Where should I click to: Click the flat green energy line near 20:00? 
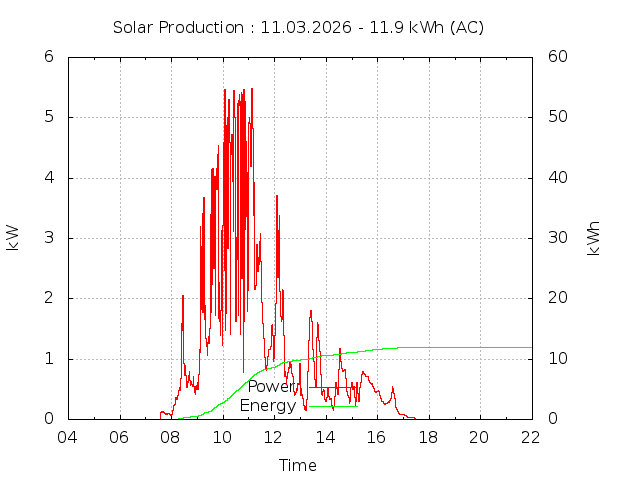pyautogui.click(x=480, y=347)
